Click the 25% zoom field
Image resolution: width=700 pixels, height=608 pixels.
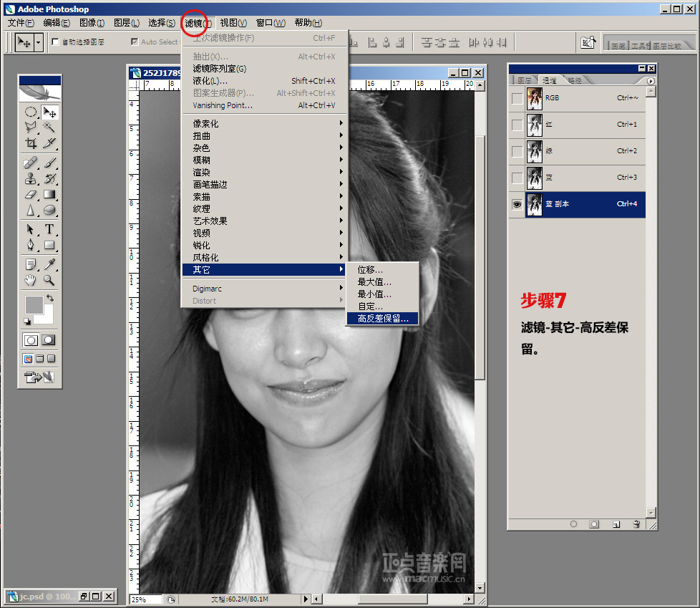[146, 599]
